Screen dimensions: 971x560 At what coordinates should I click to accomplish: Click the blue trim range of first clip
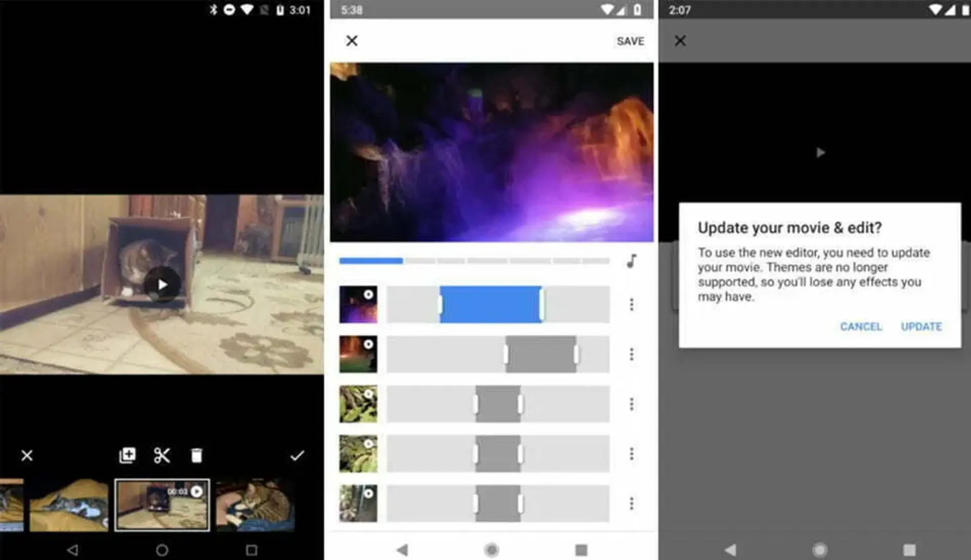tap(491, 304)
